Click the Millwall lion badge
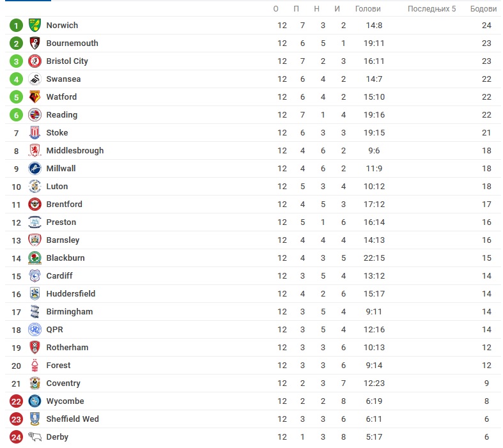503x448 pixels. (x=35, y=169)
